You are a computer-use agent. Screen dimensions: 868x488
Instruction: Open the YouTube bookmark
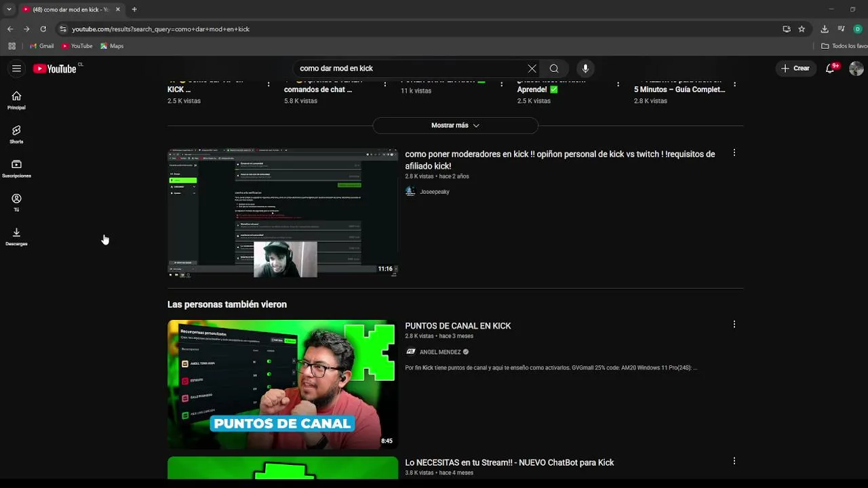pos(77,46)
